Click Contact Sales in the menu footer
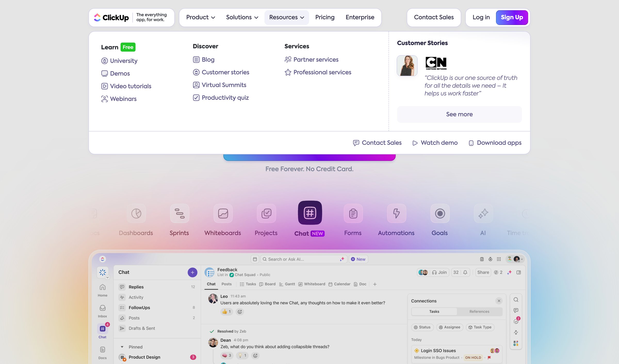619x364 pixels. click(377, 143)
